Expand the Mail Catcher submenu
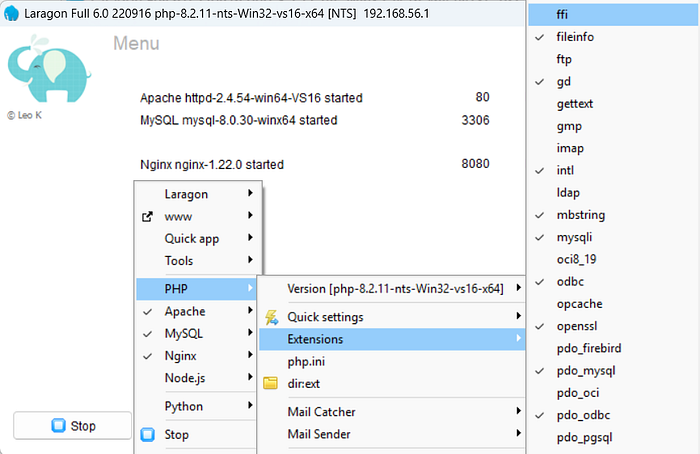The image size is (700, 454). [x=392, y=412]
